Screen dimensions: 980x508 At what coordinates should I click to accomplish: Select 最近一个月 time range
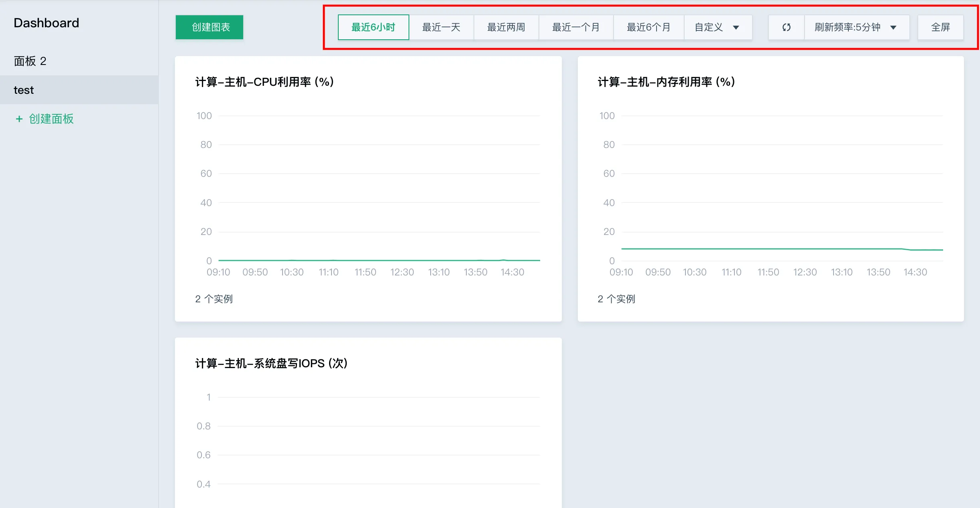coord(575,27)
